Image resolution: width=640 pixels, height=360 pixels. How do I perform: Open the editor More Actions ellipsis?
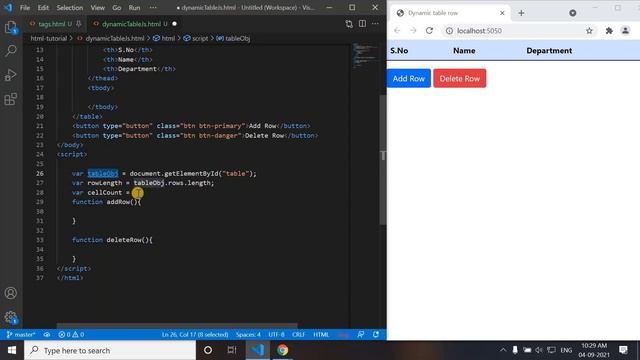(x=375, y=24)
